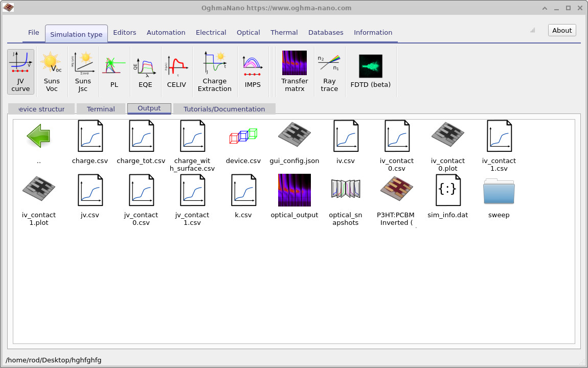Open the Optical ribbon tab
Image resolution: width=588 pixels, height=368 pixels.
coord(248,33)
